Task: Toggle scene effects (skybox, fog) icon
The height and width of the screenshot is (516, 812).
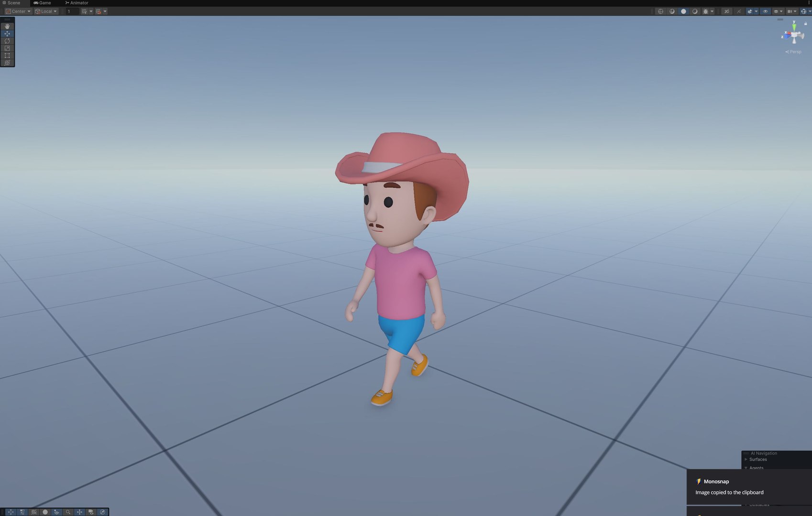Action: 750,11
